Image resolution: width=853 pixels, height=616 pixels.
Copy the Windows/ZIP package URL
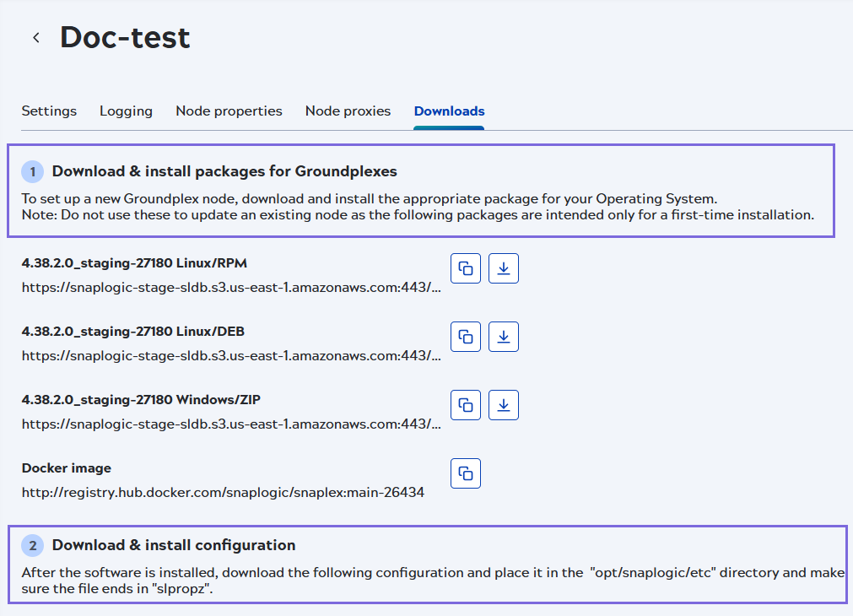pos(466,405)
